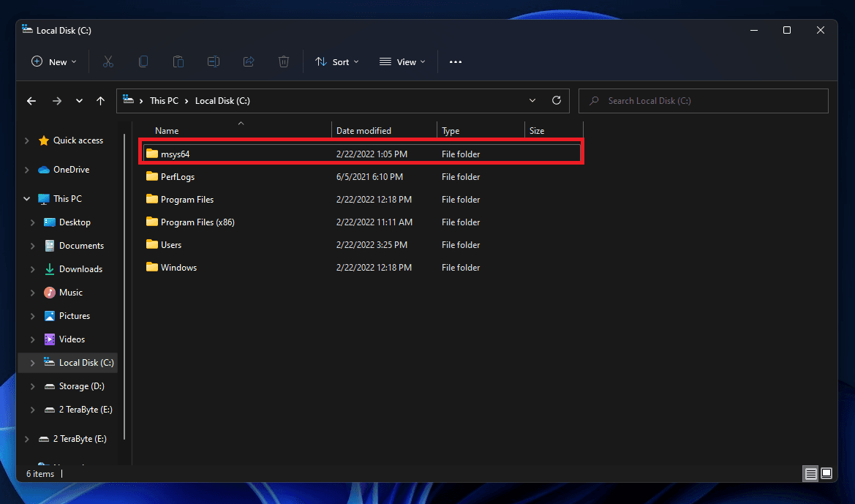
Task: Select the Users folder
Action: click(x=361, y=245)
